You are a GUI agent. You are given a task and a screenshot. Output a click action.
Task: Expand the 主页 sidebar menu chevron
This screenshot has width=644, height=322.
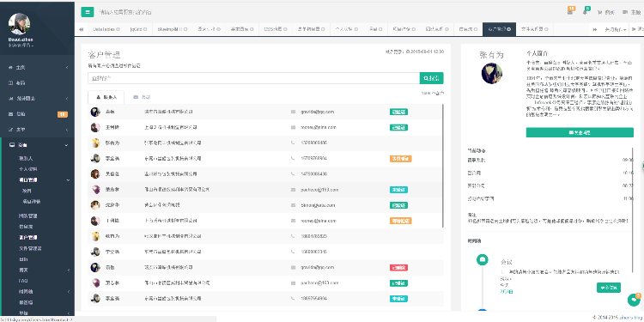click(x=67, y=67)
